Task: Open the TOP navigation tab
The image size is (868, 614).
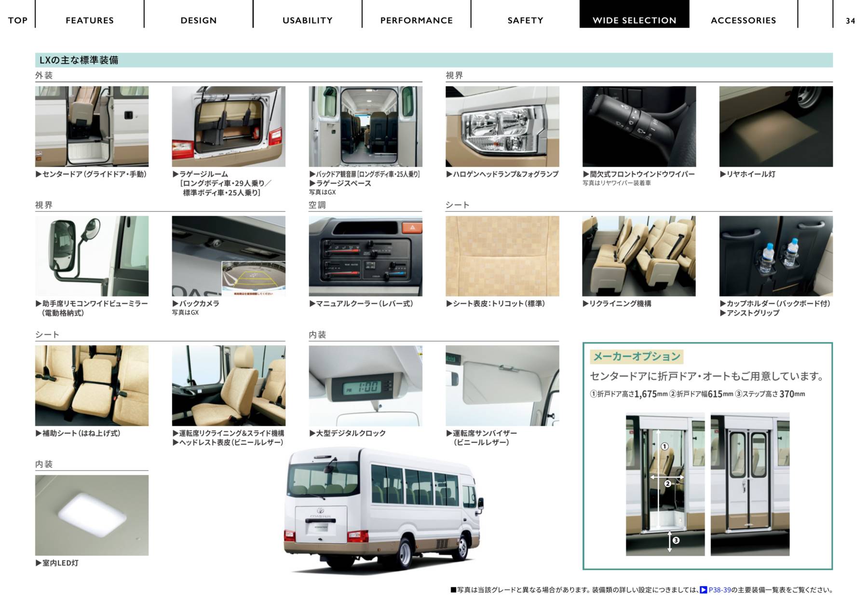Action: [17, 20]
